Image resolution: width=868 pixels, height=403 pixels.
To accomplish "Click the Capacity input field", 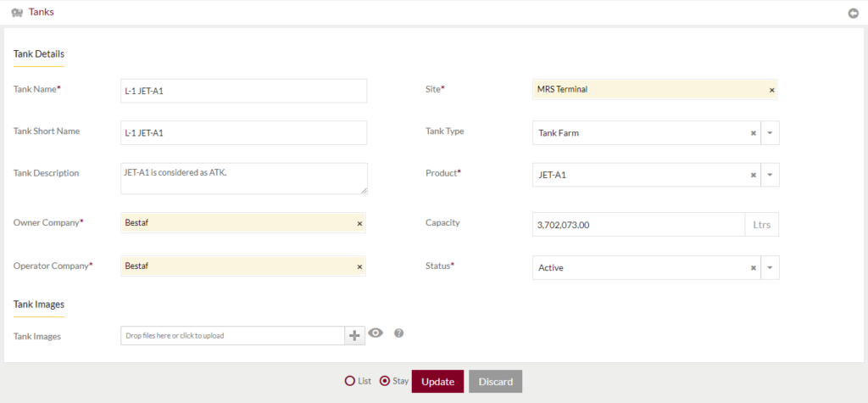I will (639, 225).
